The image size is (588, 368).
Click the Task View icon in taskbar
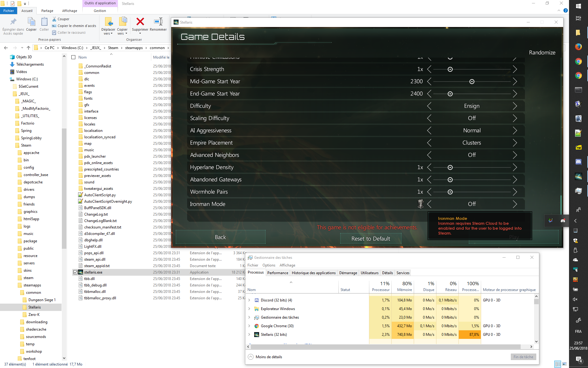pyautogui.click(x=578, y=18)
